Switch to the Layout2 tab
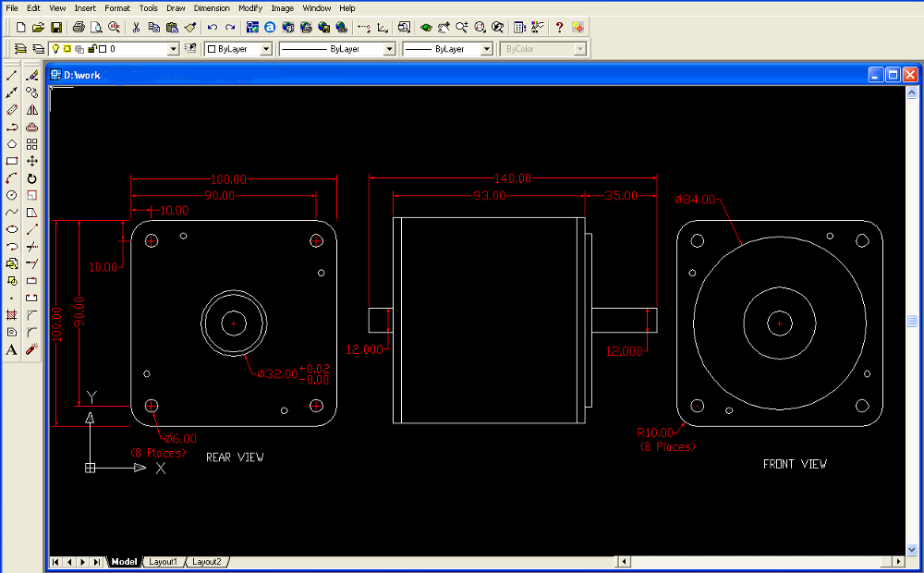924x573 pixels. tap(207, 562)
